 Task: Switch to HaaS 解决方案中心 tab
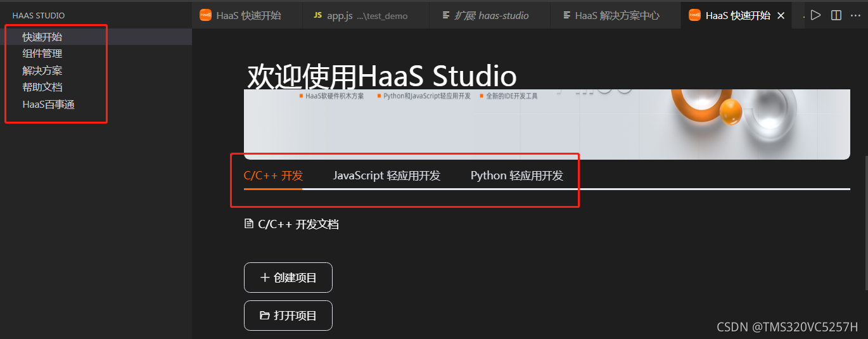pyautogui.click(x=616, y=15)
